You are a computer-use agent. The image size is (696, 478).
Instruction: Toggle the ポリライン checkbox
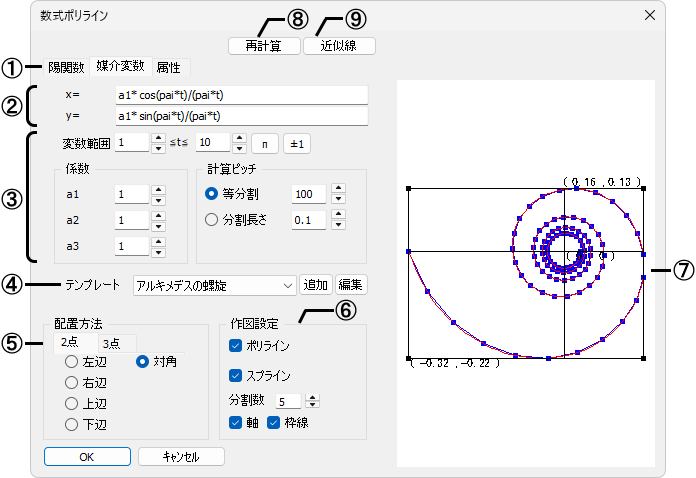[x=235, y=346]
